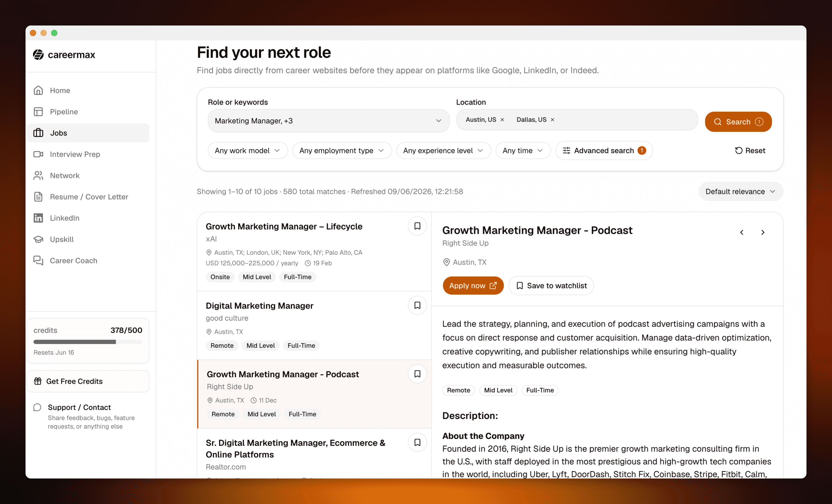The image size is (832, 504).
Task: Click the Network people icon
Action: (x=38, y=176)
